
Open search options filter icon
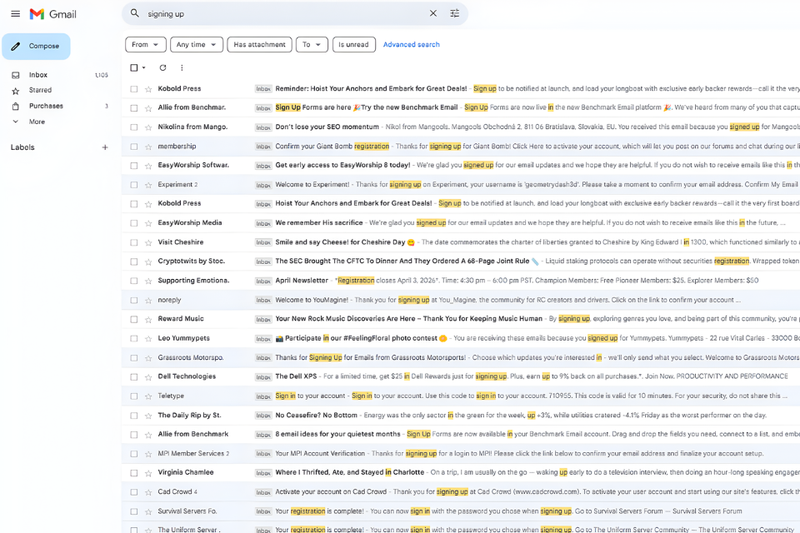(455, 13)
